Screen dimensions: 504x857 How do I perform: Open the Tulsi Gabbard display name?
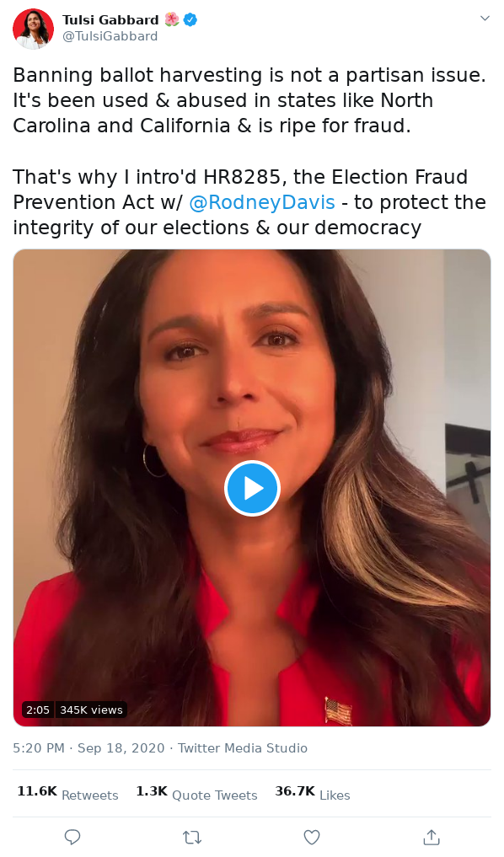click(110, 20)
